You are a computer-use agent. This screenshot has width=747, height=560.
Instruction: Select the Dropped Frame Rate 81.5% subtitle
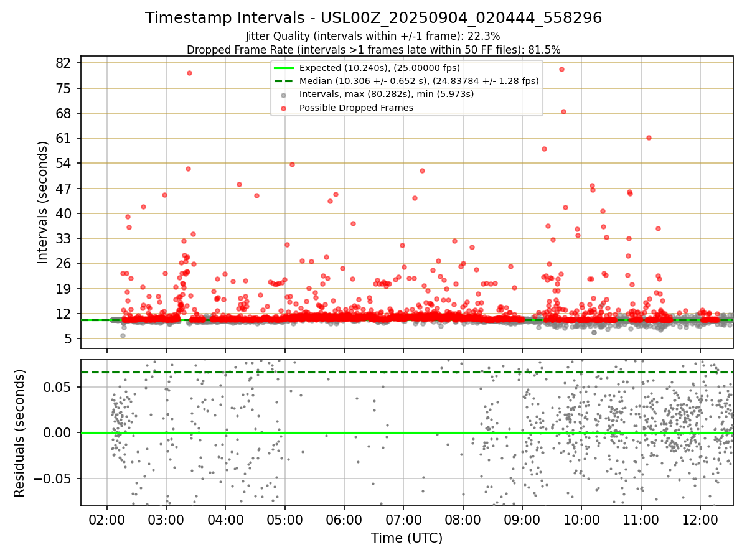tap(374, 50)
